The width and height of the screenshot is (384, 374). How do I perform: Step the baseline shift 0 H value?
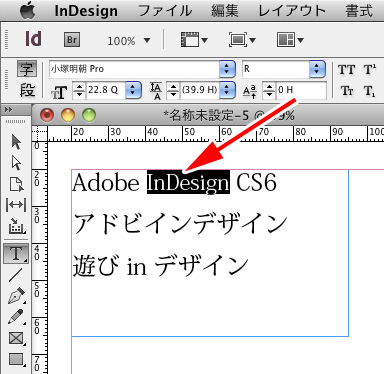coord(269,90)
